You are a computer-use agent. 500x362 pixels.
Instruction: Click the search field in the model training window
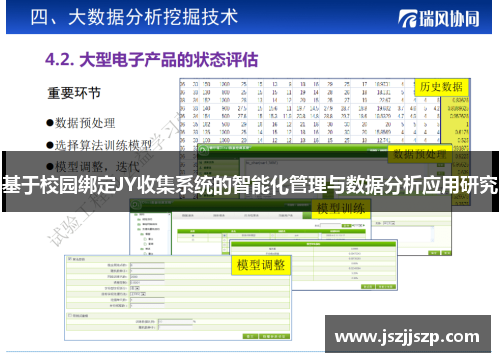point(331,226)
